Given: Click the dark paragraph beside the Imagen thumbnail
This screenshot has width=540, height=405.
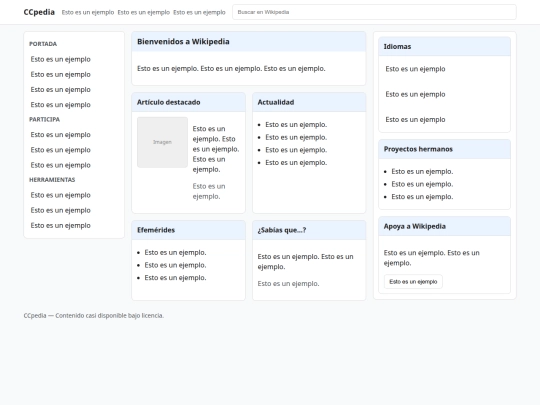Looking at the screenshot, I should [x=216, y=149].
